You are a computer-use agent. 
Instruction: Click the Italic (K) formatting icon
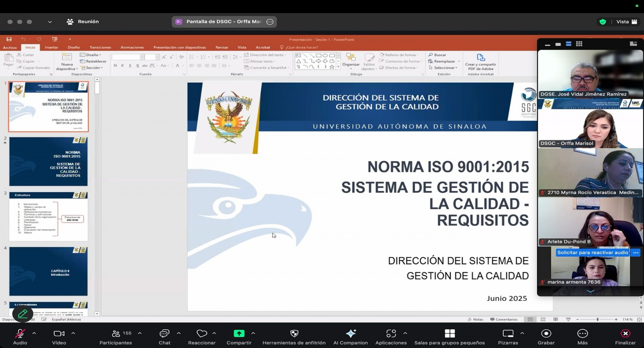pyautogui.click(x=122, y=66)
